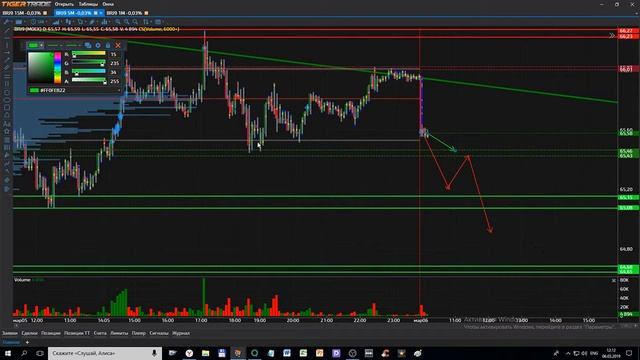Select the vertical line drawing tool
Screen dimensions: 640x360
[x=7, y=44]
